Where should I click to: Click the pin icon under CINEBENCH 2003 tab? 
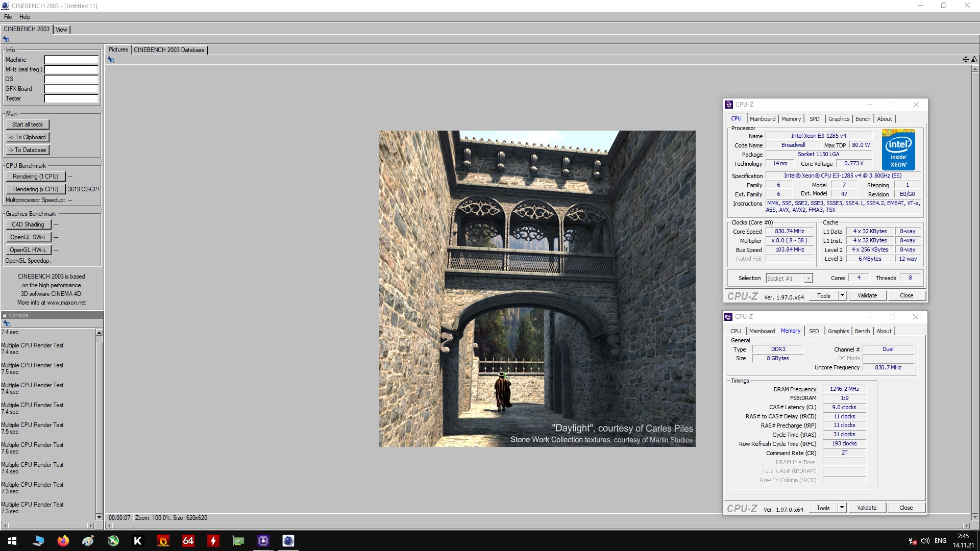point(6,39)
